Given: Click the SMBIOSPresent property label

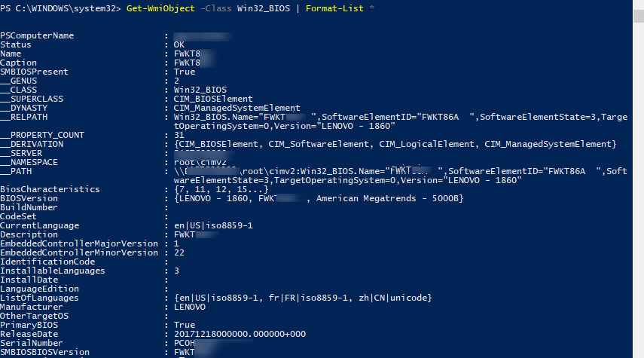Looking at the screenshot, I should click(34, 72).
